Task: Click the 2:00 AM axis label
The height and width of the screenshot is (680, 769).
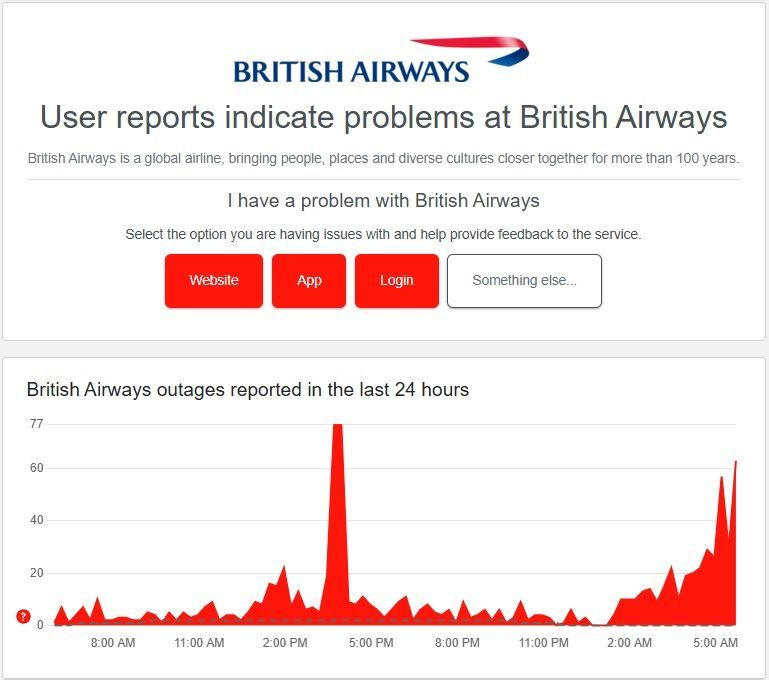Action: (x=630, y=642)
